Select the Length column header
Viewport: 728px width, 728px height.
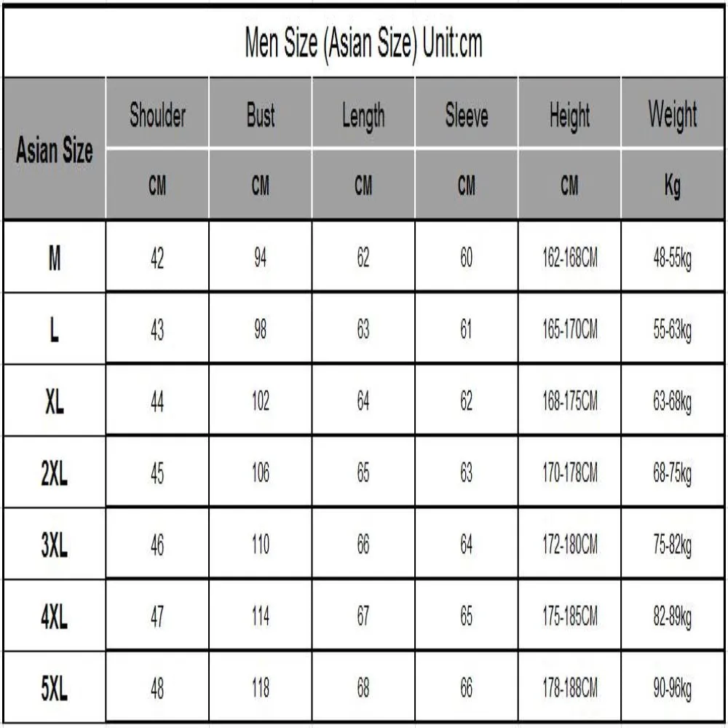[x=363, y=113]
